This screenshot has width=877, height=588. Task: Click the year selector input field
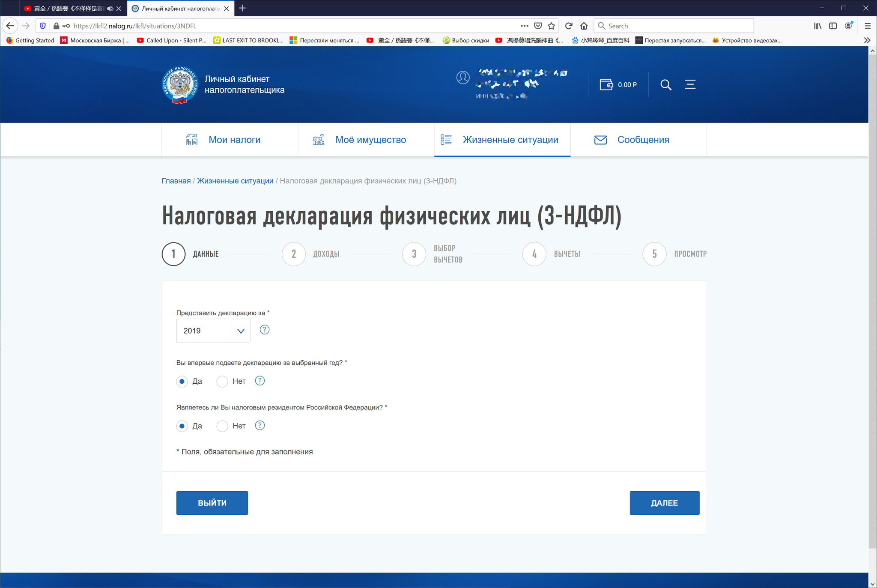pos(212,331)
